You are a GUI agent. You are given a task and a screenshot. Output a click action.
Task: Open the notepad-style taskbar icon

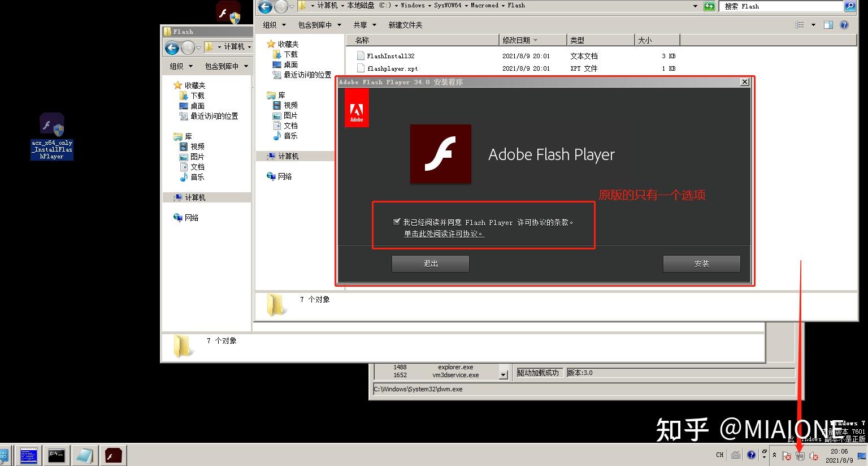tap(85, 455)
